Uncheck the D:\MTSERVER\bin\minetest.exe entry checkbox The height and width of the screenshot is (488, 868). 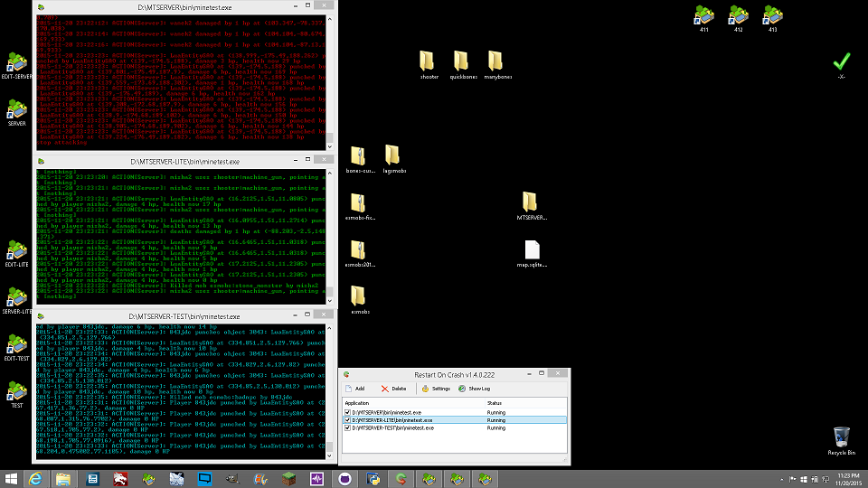347,412
